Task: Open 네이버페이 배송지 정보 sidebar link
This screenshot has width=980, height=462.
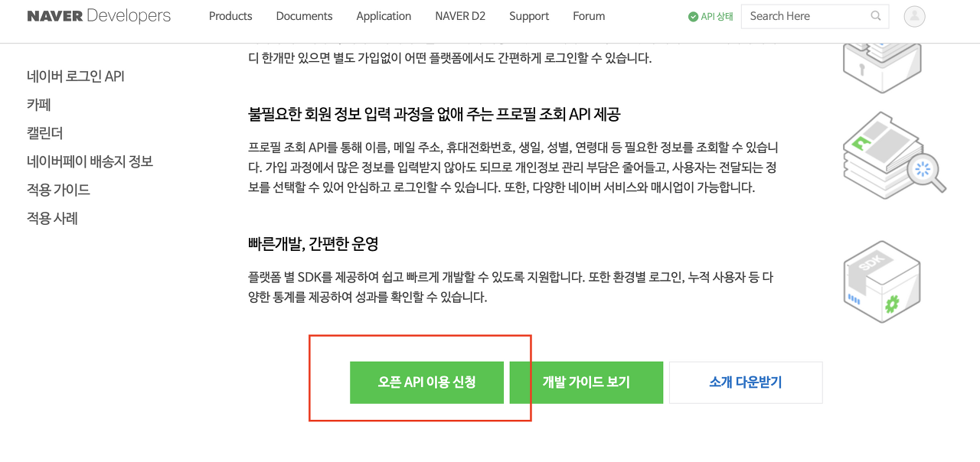Action: (x=90, y=161)
